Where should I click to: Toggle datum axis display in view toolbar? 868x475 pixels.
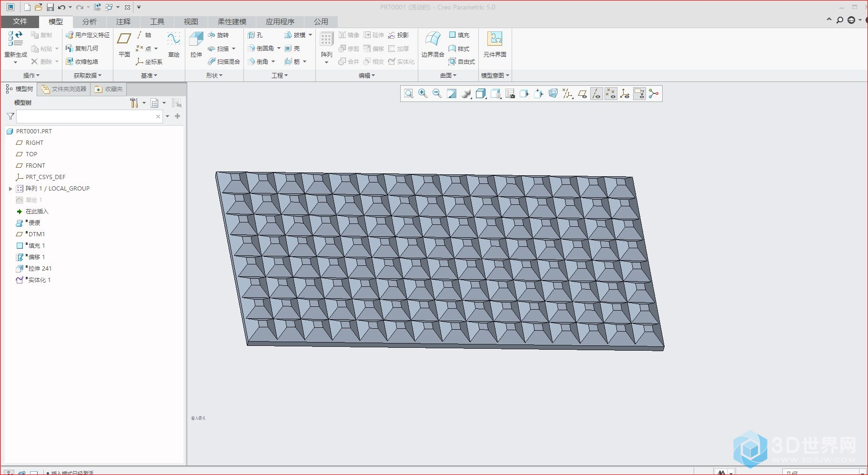pyautogui.click(x=596, y=94)
